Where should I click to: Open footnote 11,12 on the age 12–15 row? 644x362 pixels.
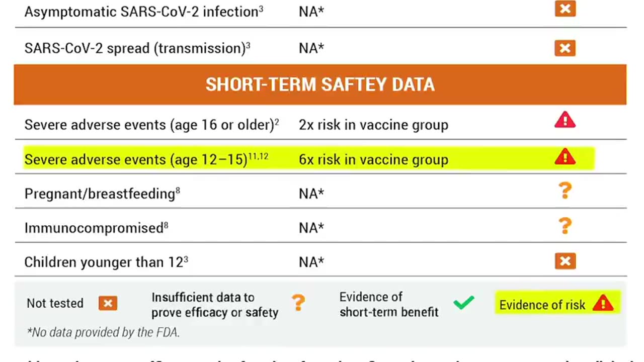click(258, 156)
